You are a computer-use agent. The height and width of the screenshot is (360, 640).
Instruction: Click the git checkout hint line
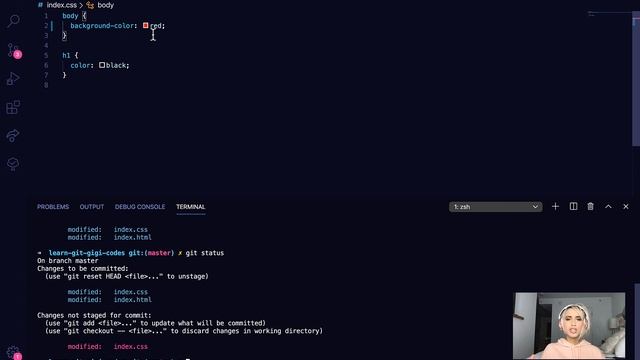[x=184, y=331]
